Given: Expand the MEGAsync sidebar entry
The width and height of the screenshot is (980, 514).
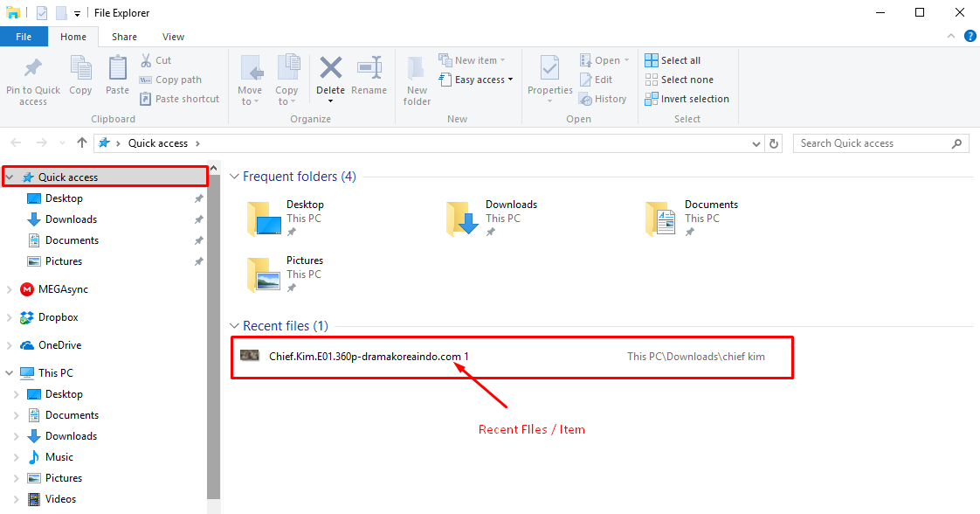Looking at the screenshot, I should (x=9, y=288).
